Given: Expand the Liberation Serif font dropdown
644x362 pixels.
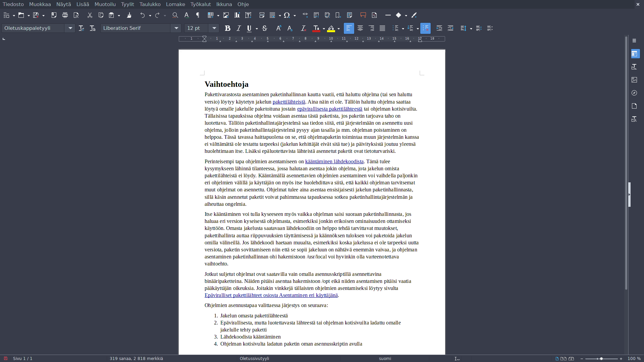Looking at the screenshot, I should coord(176,28).
